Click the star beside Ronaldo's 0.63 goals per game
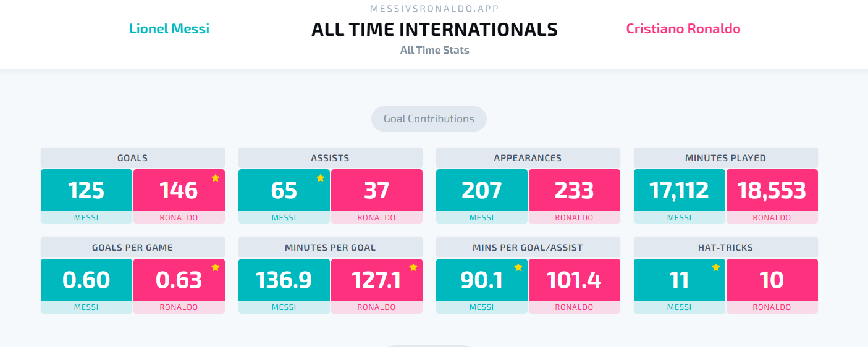 coord(215,267)
